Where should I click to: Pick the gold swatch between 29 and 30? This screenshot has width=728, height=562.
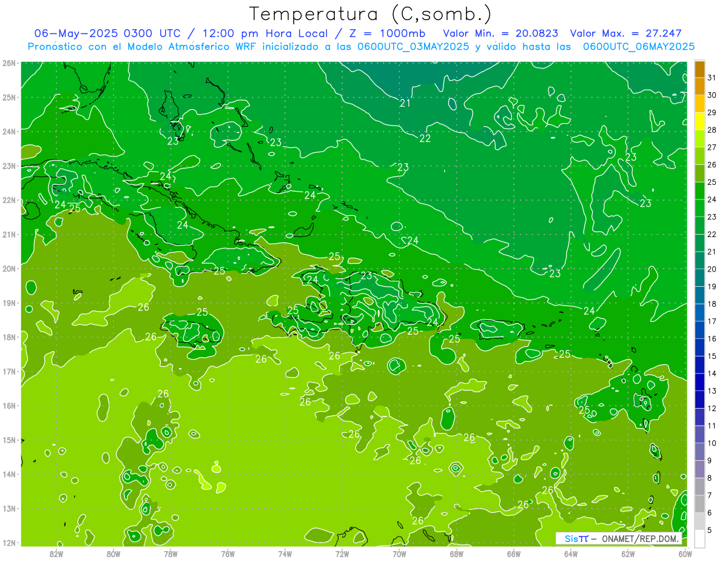click(699, 104)
